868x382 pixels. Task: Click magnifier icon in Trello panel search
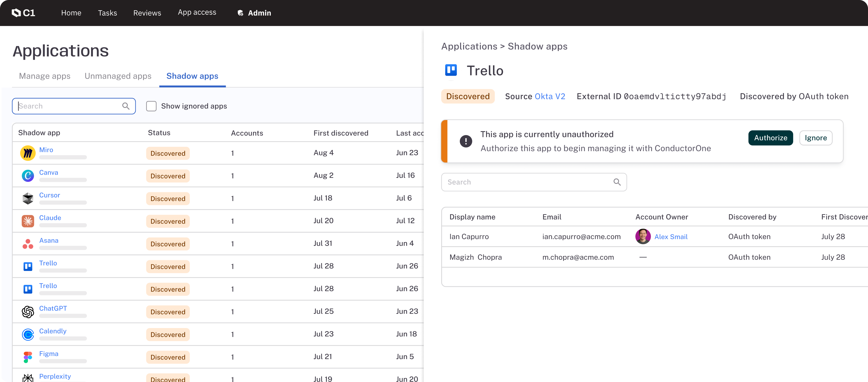click(x=617, y=182)
